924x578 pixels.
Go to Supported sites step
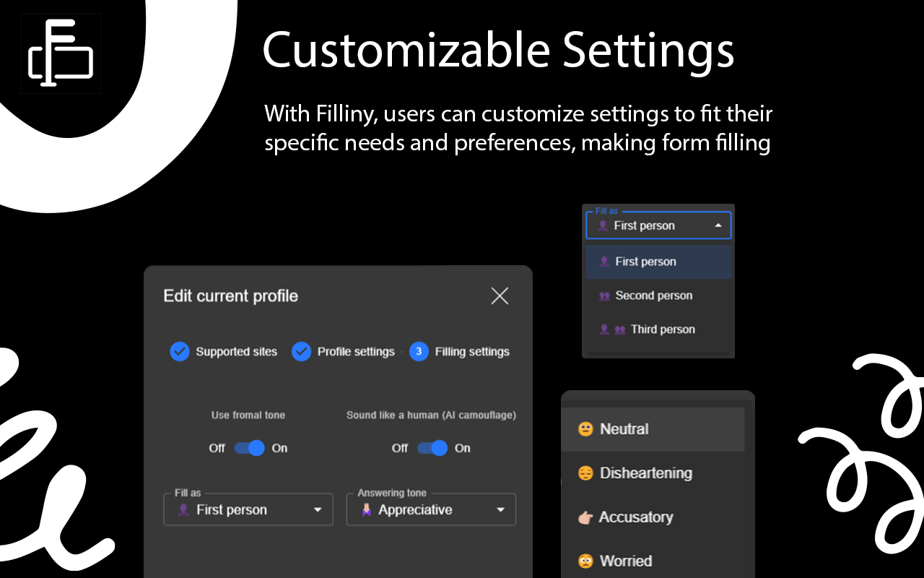tap(224, 352)
